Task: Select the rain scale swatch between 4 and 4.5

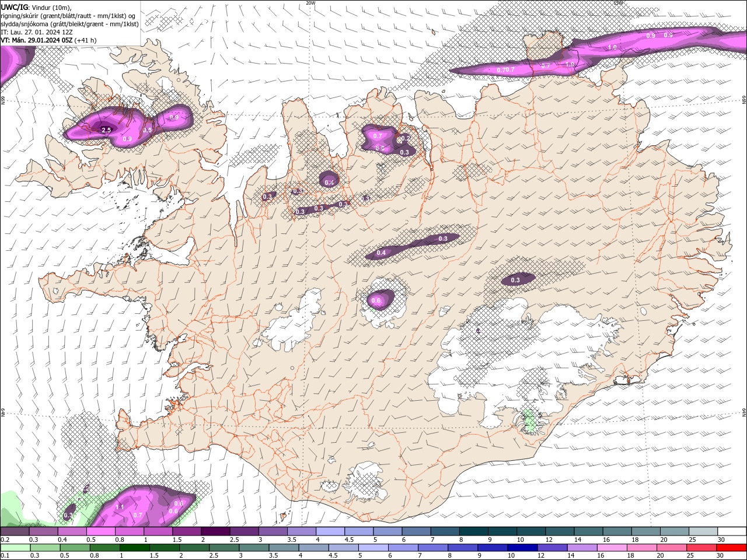Action: click(313, 548)
